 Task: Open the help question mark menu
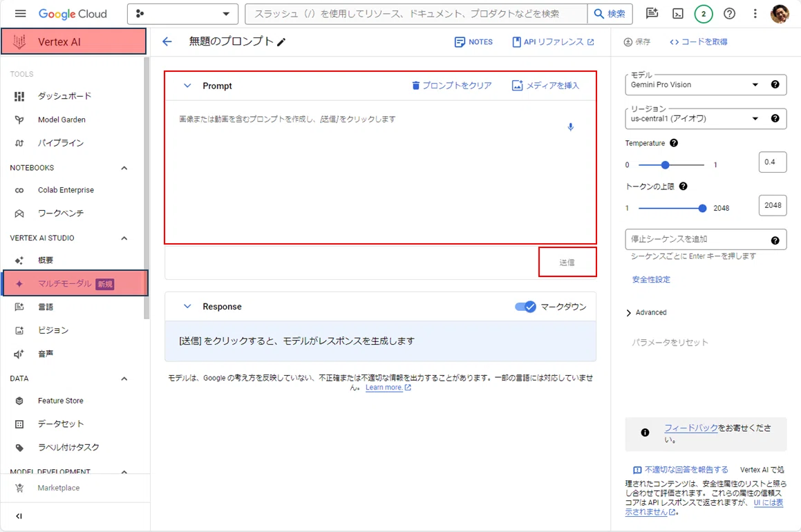[730, 14]
